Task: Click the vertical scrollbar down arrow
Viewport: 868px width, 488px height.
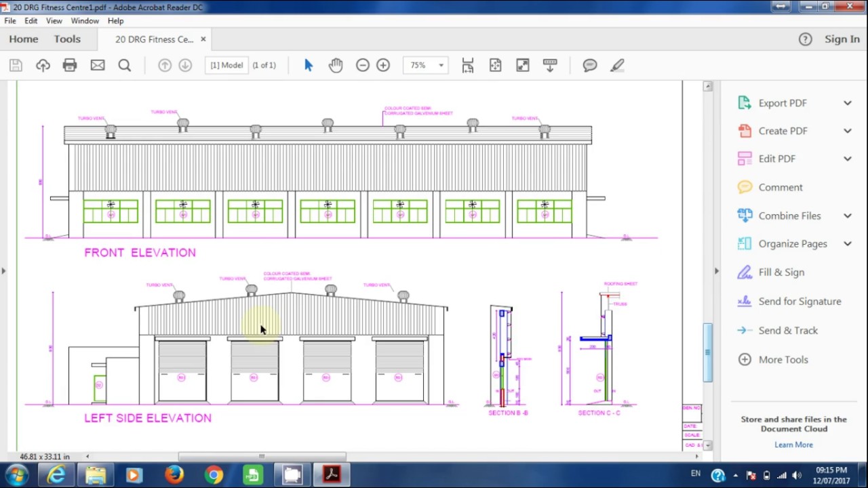Action: pos(708,445)
